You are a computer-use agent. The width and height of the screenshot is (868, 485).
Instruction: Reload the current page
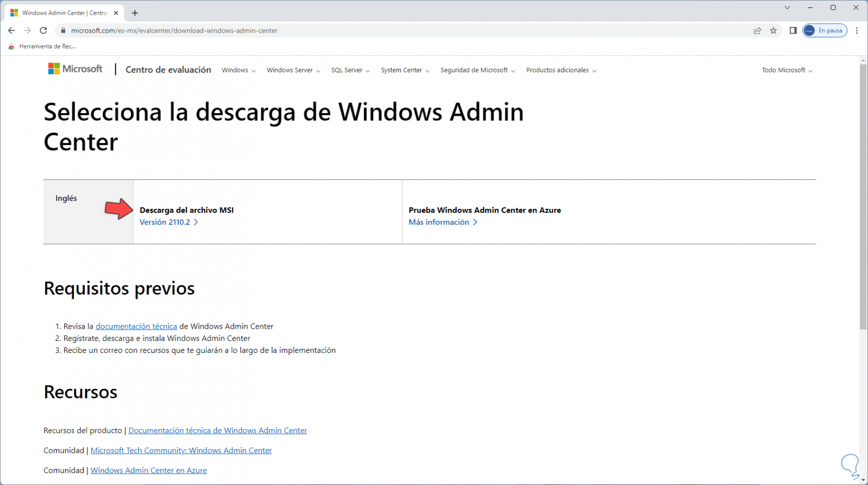point(43,31)
